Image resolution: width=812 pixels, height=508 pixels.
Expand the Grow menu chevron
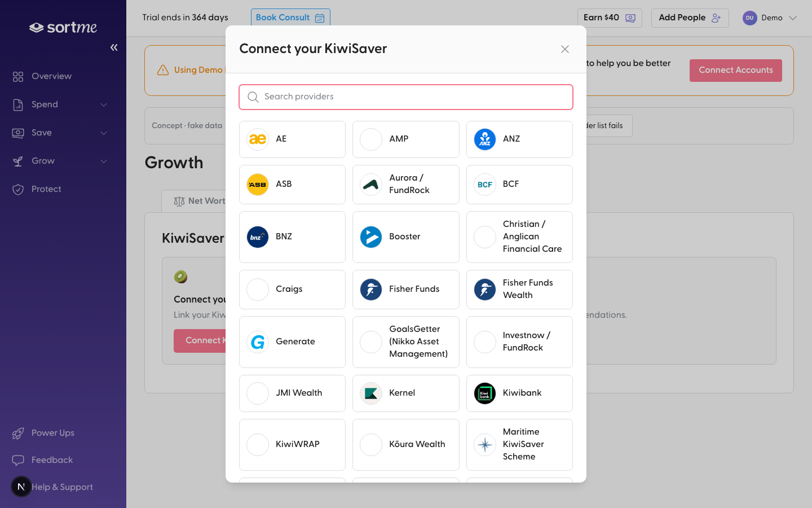coord(104,161)
